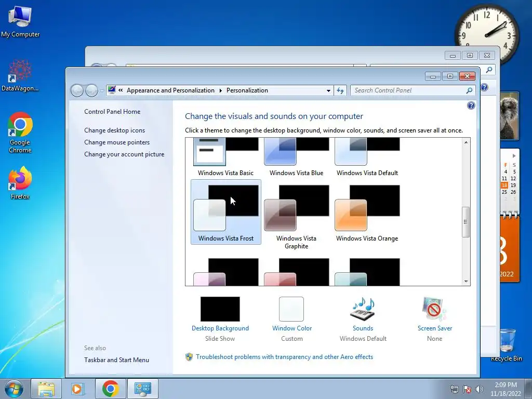Select the partially visible teal theme thumbnail
Viewport: 532px width, 399px height.
367,272
